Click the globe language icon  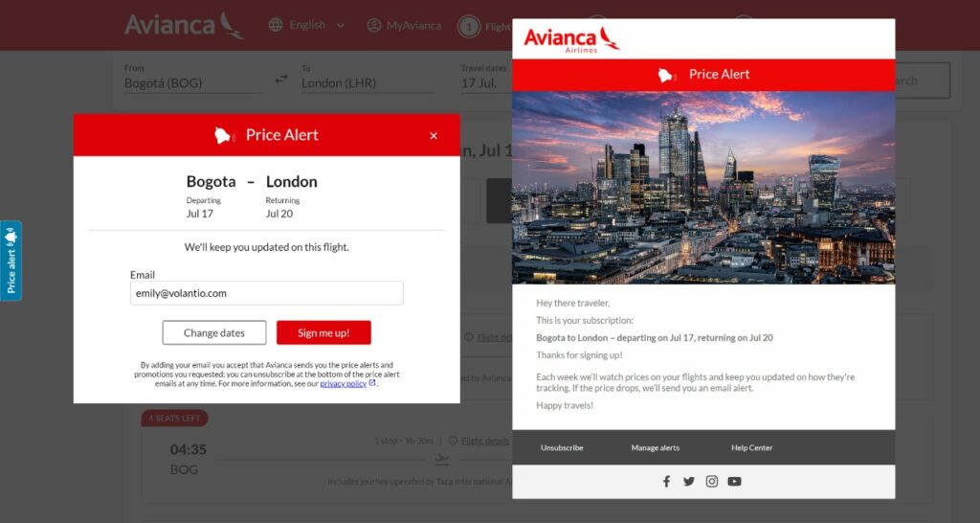pyautogui.click(x=275, y=25)
